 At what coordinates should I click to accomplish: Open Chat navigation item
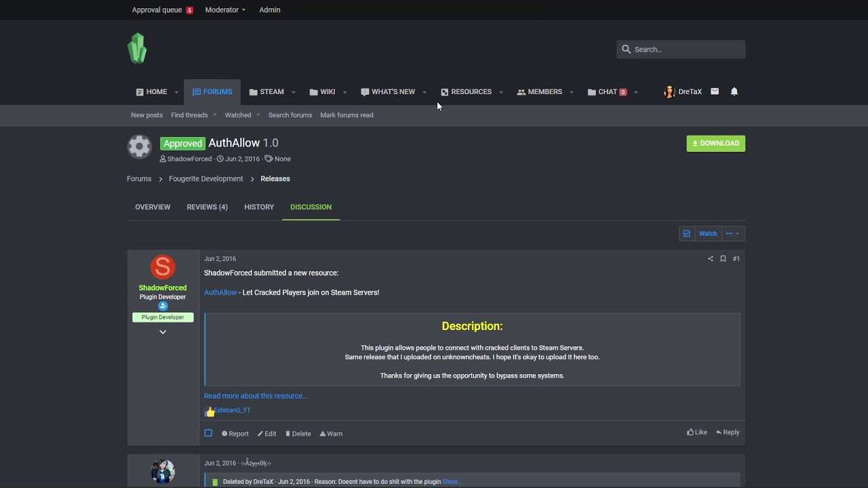point(607,92)
